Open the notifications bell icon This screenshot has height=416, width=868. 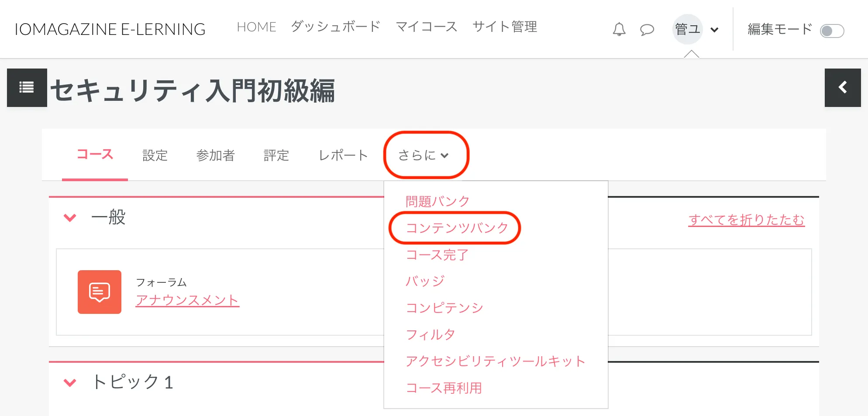619,29
